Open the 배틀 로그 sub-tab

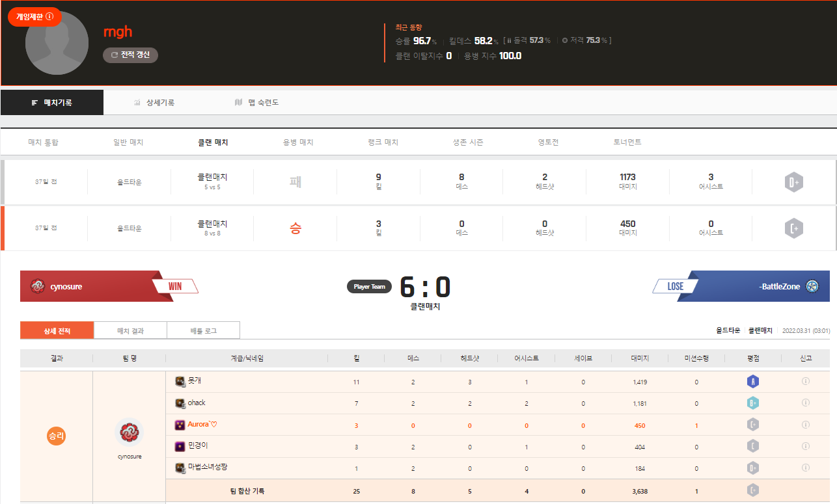click(203, 330)
